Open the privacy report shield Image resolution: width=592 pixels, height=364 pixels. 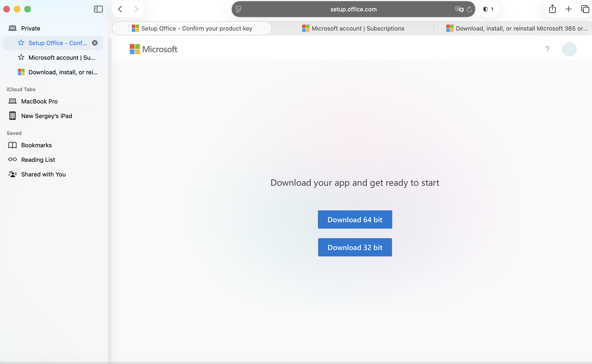coord(488,9)
